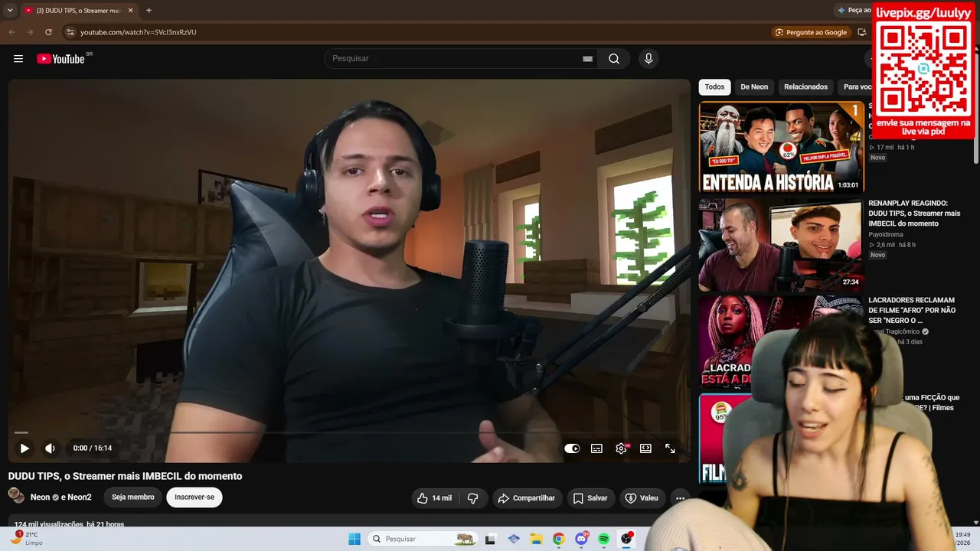This screenshot has width=980, height=551.
Task: Toggle the autoplay switch
Action: pos(572,448)
